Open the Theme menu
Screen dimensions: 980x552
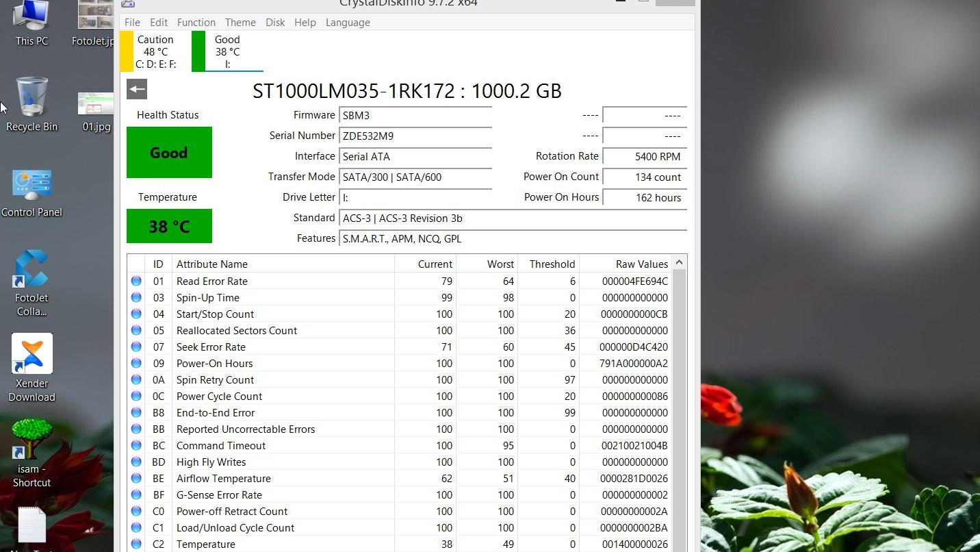pos(240,23)
